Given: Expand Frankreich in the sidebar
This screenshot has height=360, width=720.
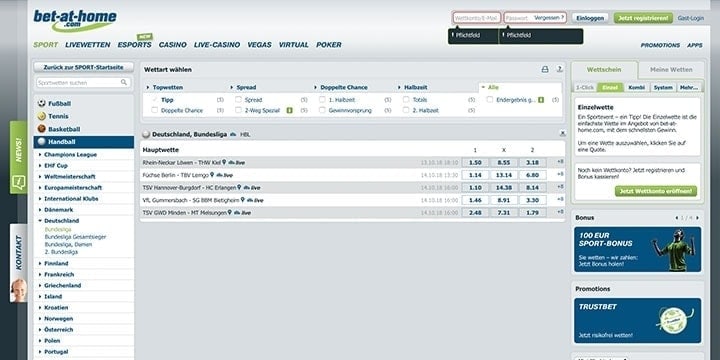Looking at the screenshot, I should (x=84, y=275).
